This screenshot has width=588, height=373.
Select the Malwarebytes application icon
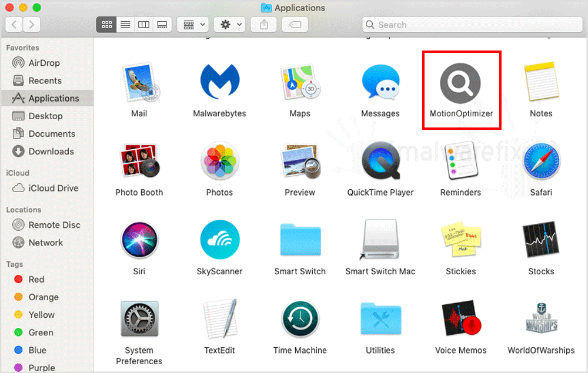coord(220,82)
